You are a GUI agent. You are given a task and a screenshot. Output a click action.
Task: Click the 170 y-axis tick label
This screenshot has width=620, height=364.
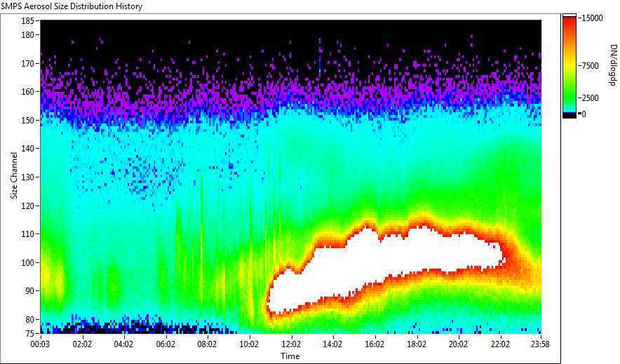click(27, 63)
